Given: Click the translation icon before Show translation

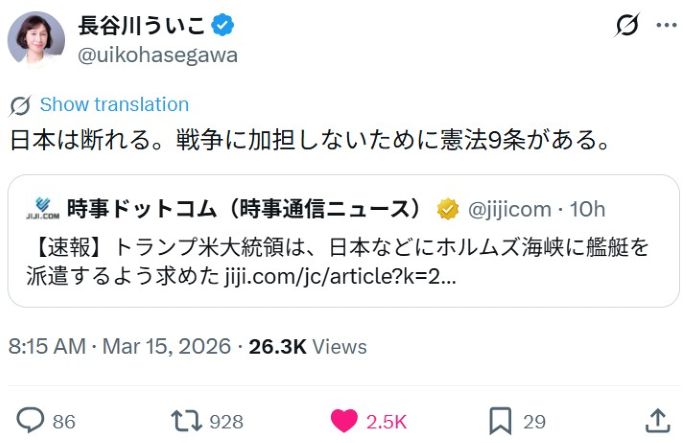Looking at the screenshot, I should tap(20, 105).
